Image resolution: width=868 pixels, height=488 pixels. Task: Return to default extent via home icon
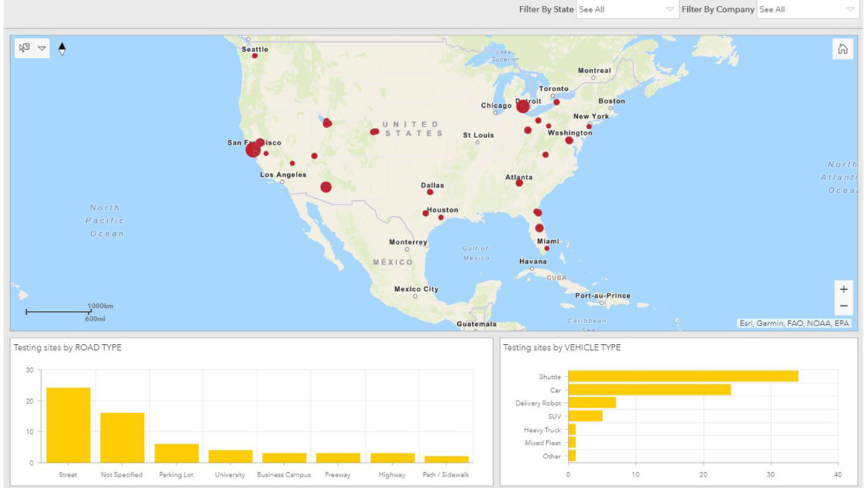coord(843,48)
